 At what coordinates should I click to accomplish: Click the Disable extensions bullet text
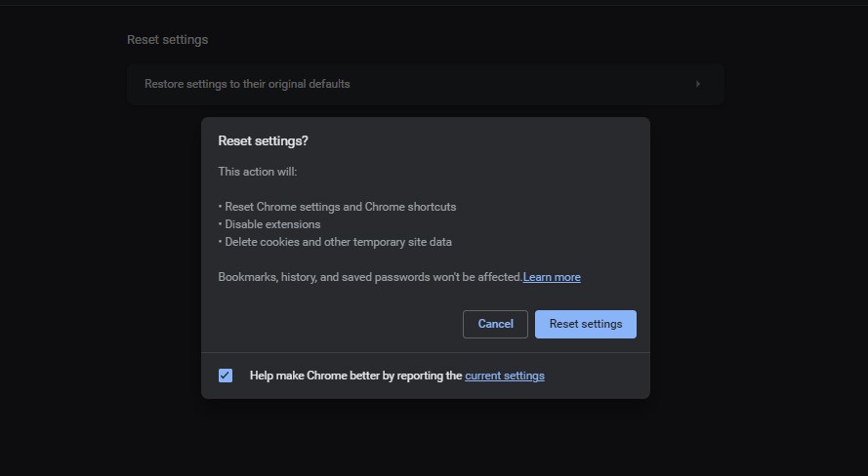coord(272,224)
